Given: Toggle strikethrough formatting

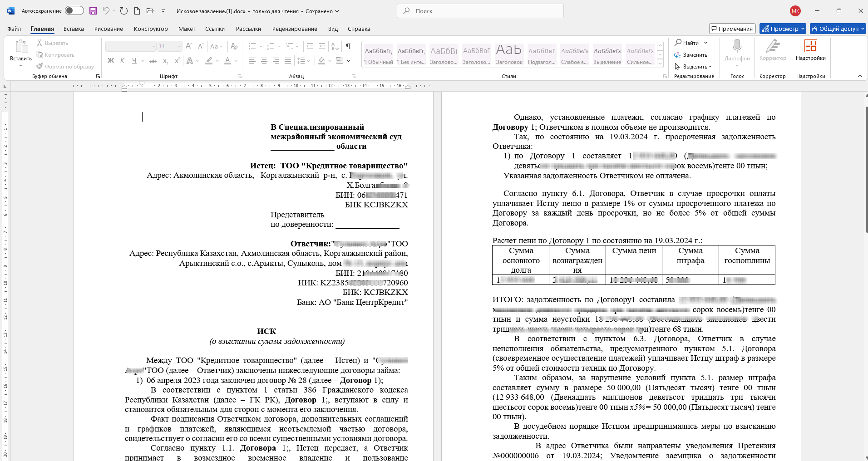Looking at the screenshot, I should pyautogui.click(x=153, y=61).
